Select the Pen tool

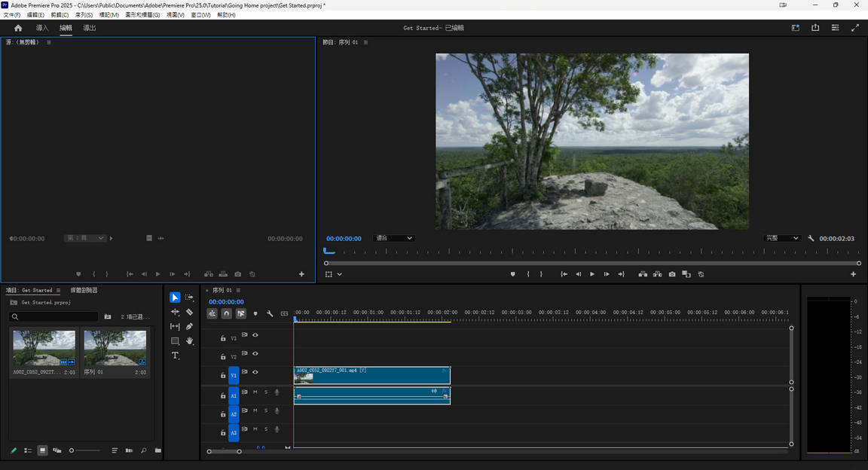189,326
